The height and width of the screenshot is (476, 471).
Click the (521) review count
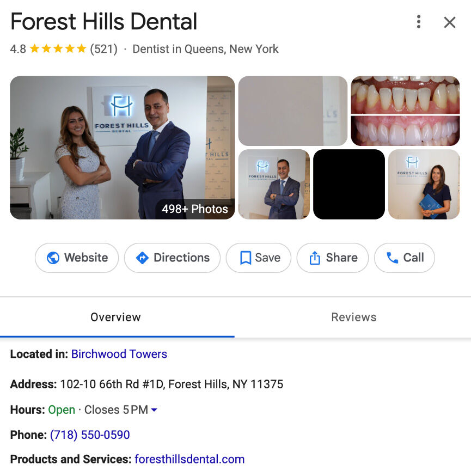point(103,49)
